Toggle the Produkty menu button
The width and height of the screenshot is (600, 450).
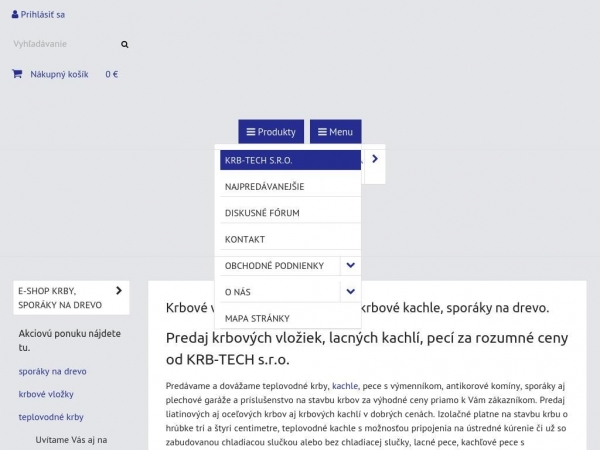coord(271,132)
